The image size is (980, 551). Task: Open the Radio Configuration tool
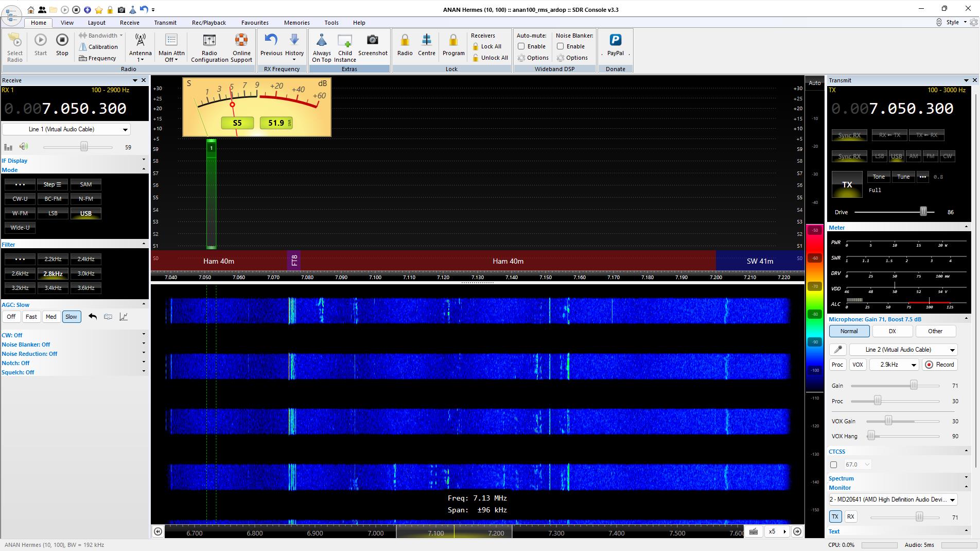(x=209, y=46)
